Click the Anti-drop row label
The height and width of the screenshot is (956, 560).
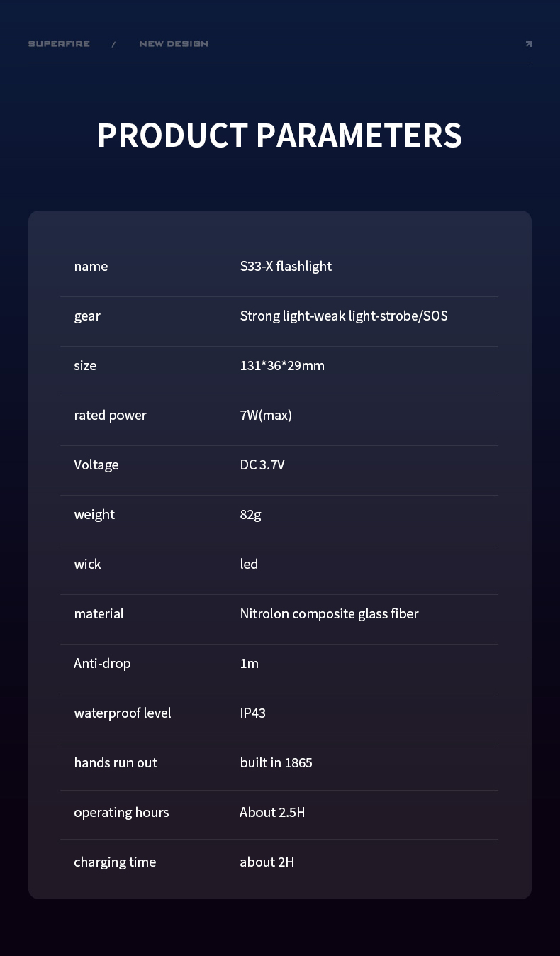coord(102,663)
